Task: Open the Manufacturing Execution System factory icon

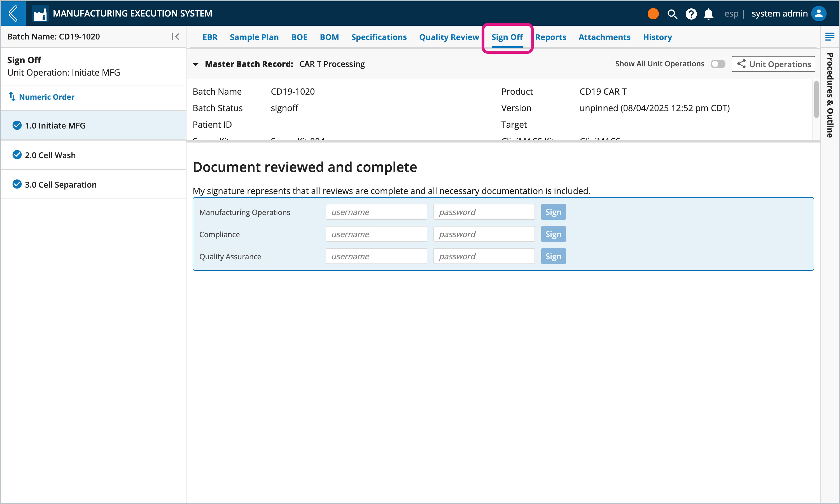Action: click(40, 14)
